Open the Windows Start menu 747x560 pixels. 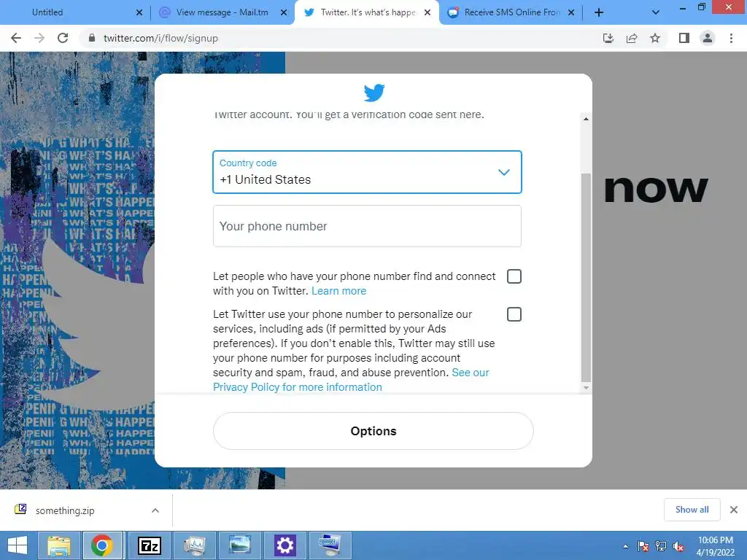(x=18, y=545)
